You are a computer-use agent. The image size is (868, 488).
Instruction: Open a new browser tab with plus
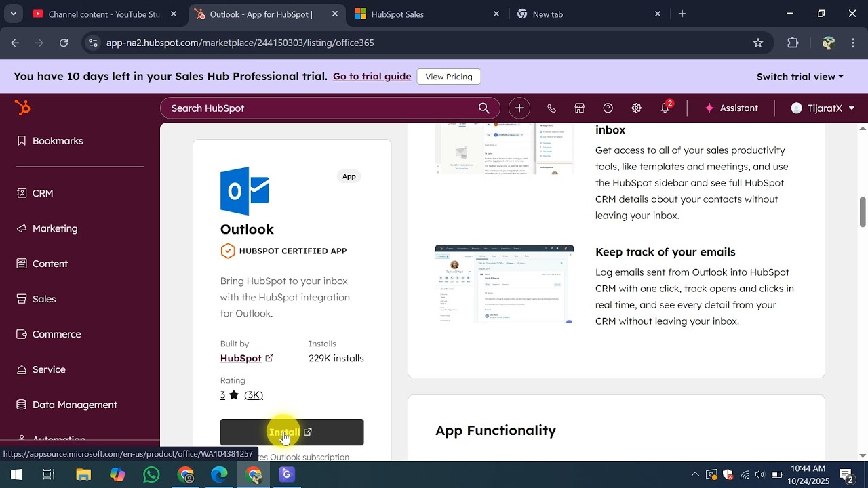pos(682,14)
